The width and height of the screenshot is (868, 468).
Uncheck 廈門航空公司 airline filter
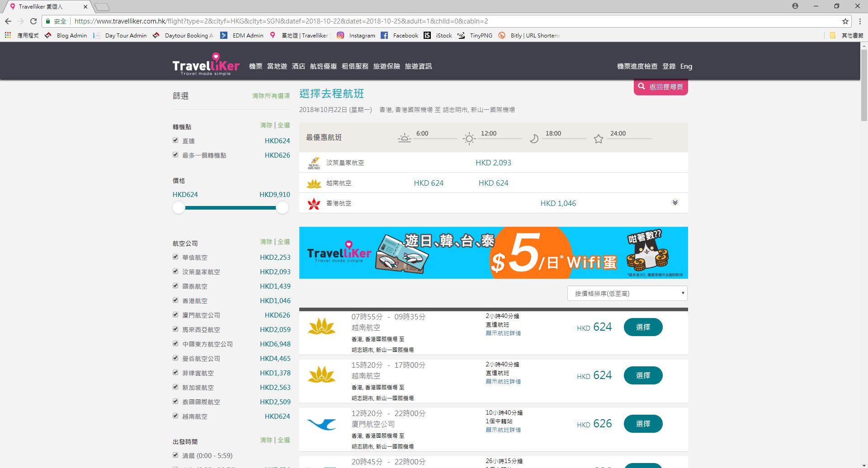click(175, 315)
